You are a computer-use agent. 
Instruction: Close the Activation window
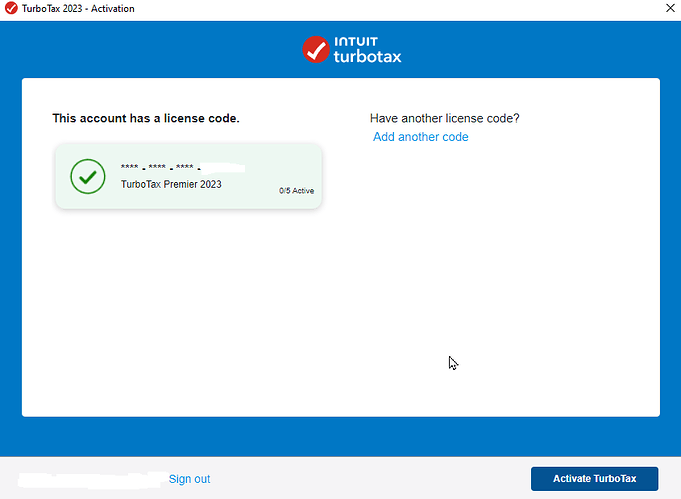click(670, 8)
